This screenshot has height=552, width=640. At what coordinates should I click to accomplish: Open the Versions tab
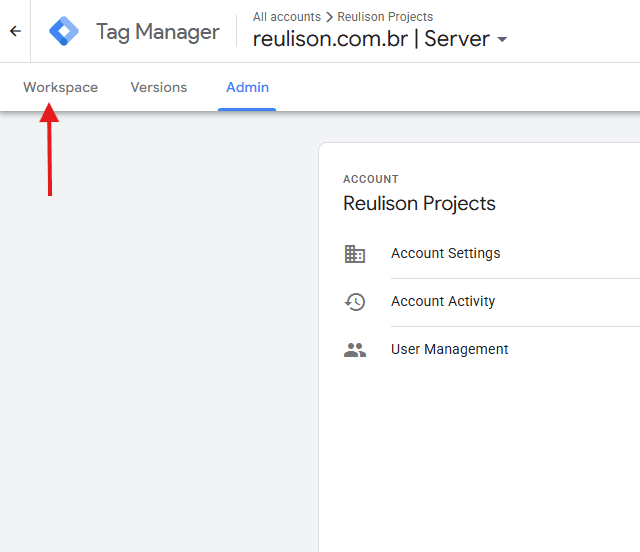pos(159,87)
